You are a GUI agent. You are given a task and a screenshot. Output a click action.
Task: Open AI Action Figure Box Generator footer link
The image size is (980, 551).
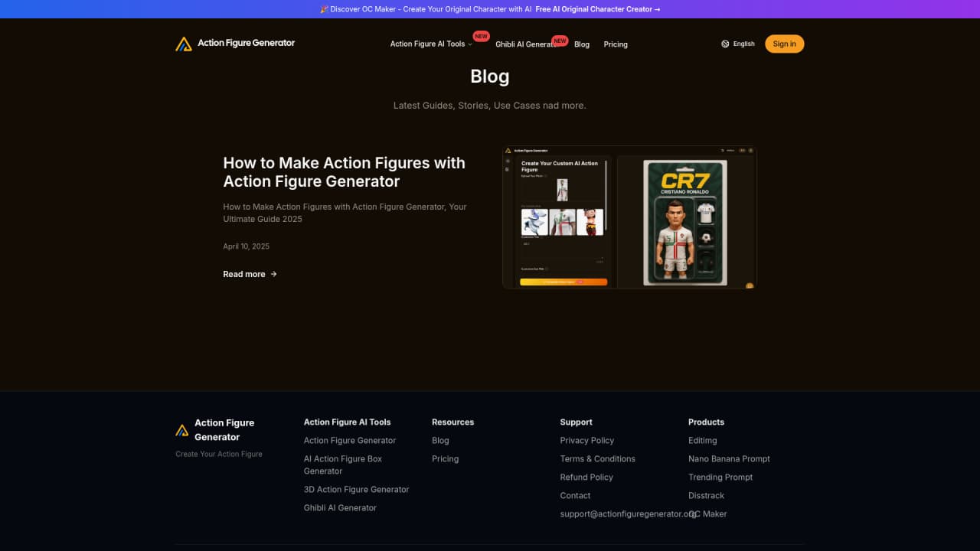click(343, 465)
